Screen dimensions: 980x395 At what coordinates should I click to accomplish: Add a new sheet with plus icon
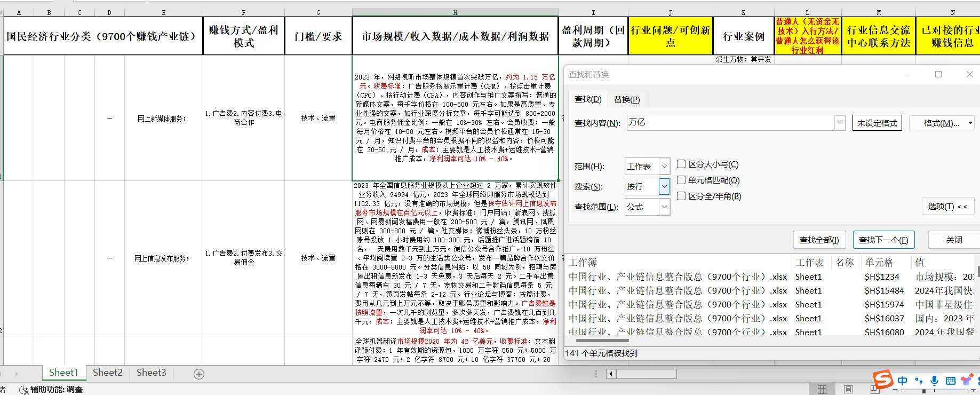coord(199,374)
